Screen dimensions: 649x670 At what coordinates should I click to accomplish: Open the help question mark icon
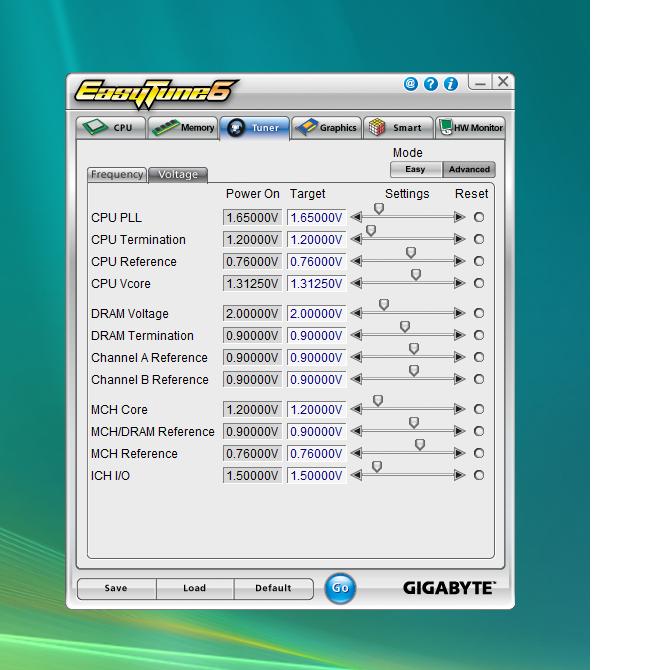[430, 84]
